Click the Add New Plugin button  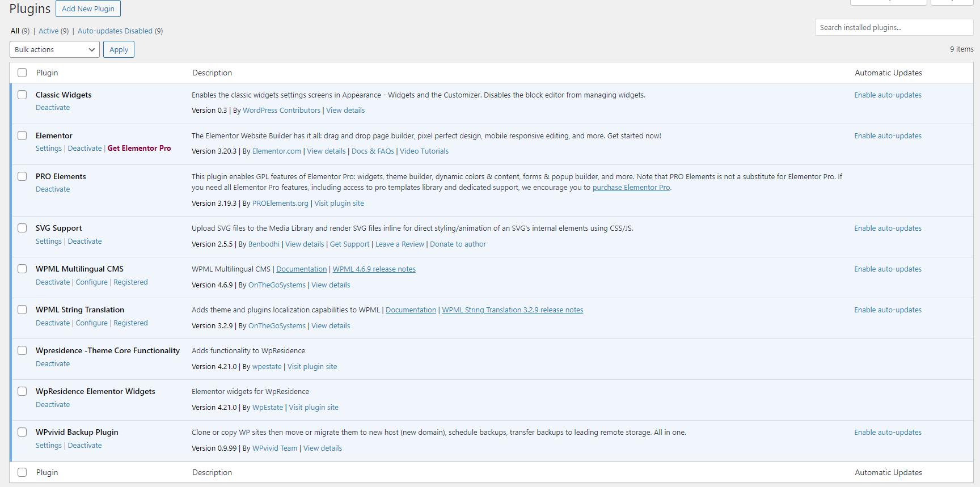(x=88, y=9)
